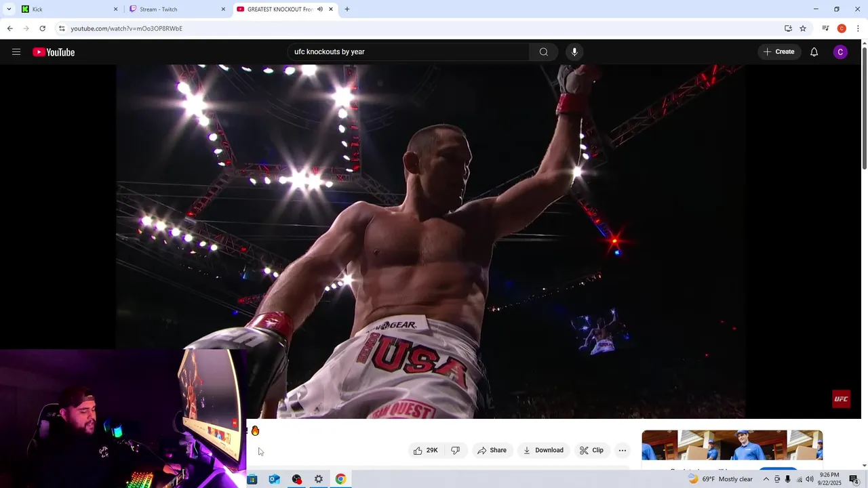Install app icon in address bar
The width and height of the screenshot is (868, 488).
[788, 28]
